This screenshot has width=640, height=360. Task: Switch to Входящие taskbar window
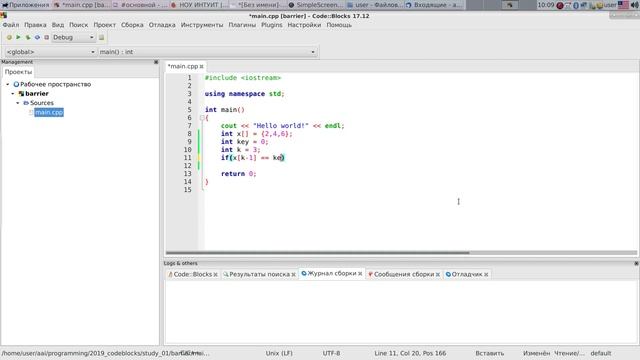coord(434,5)
